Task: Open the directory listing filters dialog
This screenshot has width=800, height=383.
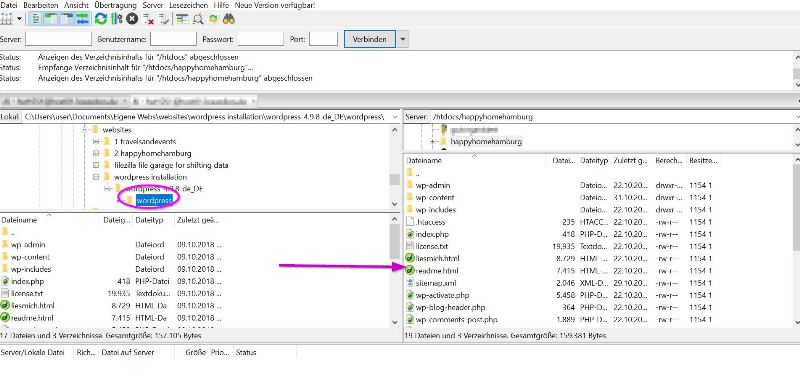Action: tap(182, 19)
